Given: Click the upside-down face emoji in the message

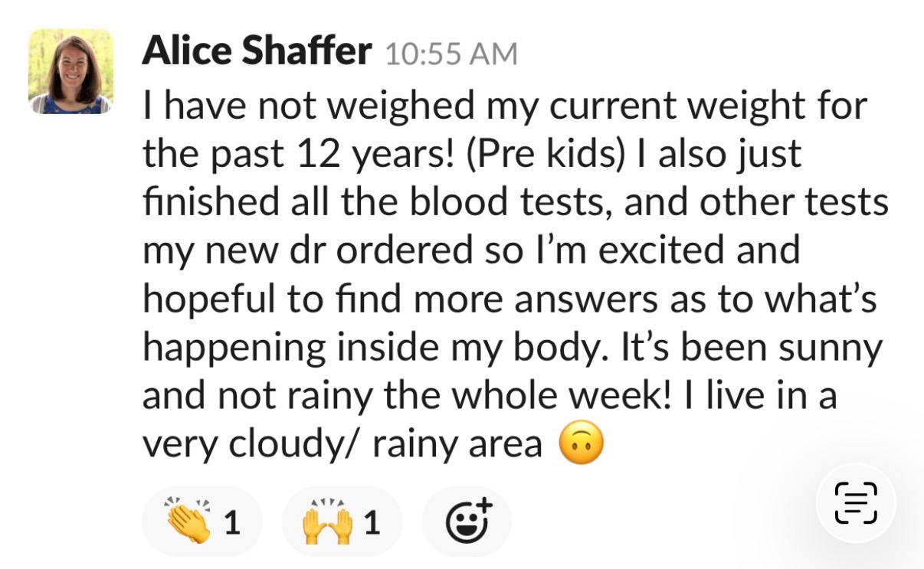Looking at the screenshot, I should [582, 443].
